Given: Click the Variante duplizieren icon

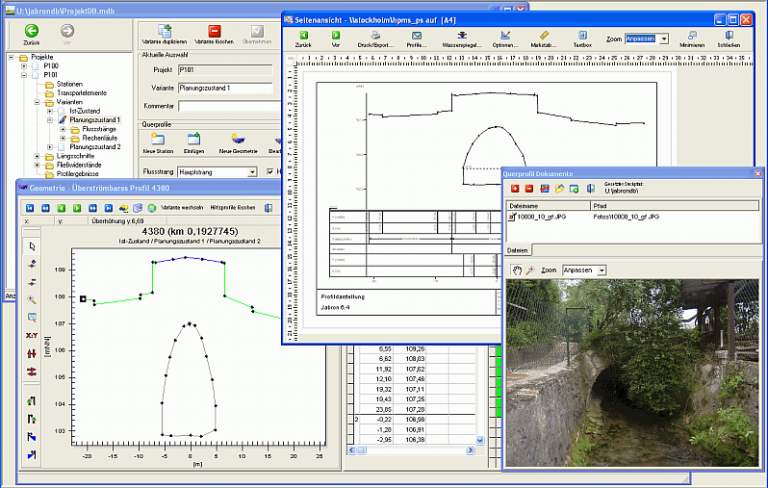Looking at the screenshot, I should (x=164, y=31).
